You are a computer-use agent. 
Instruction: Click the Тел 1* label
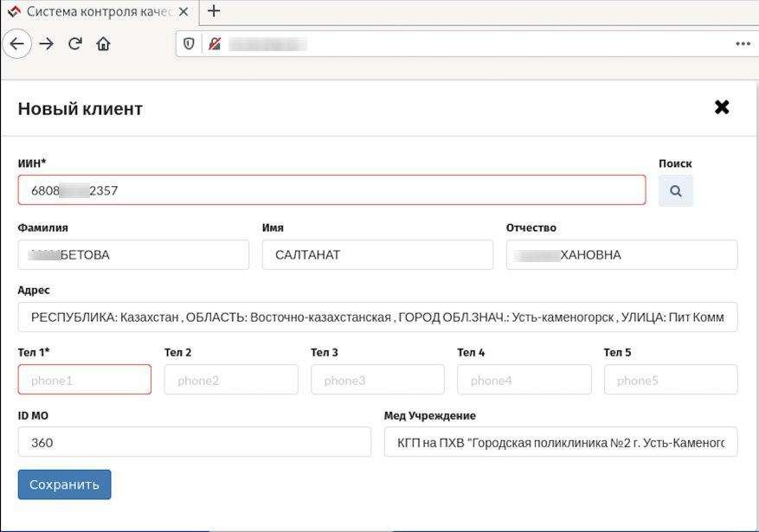pyautogui.click(x=34, y=352)
